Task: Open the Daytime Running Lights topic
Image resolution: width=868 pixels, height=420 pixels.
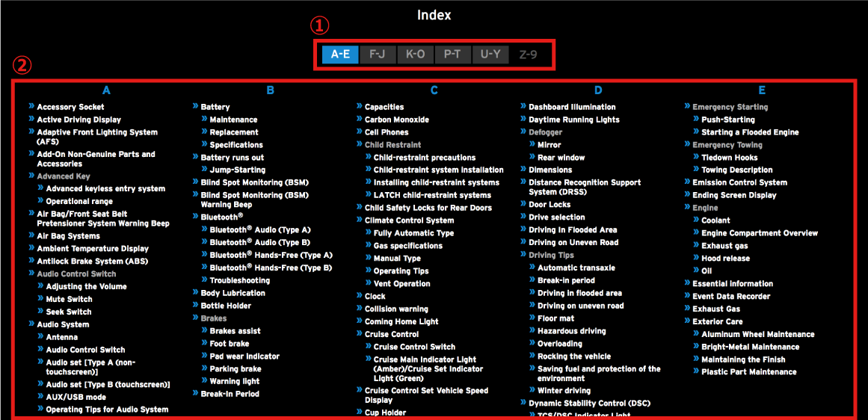Action: pos(573,120)
